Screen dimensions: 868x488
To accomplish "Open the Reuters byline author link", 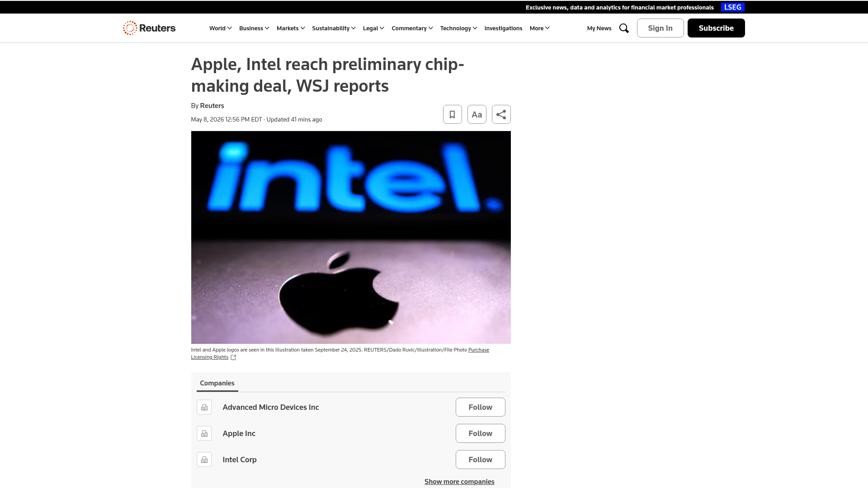I will 212,106.
